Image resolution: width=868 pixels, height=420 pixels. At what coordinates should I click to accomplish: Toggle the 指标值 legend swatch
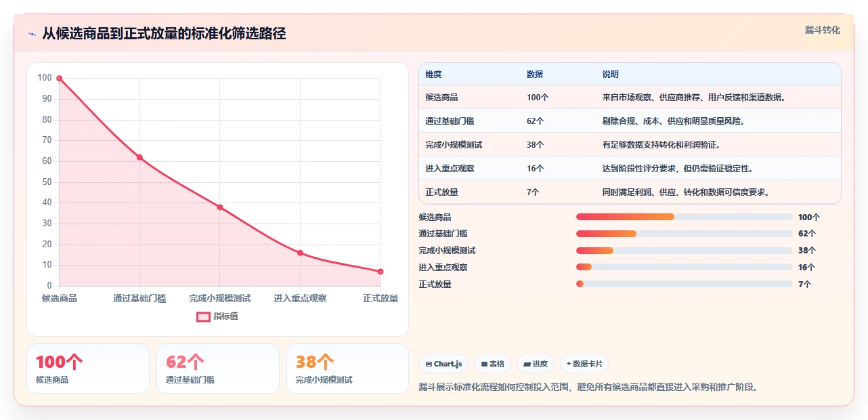[x=203, y=316]
